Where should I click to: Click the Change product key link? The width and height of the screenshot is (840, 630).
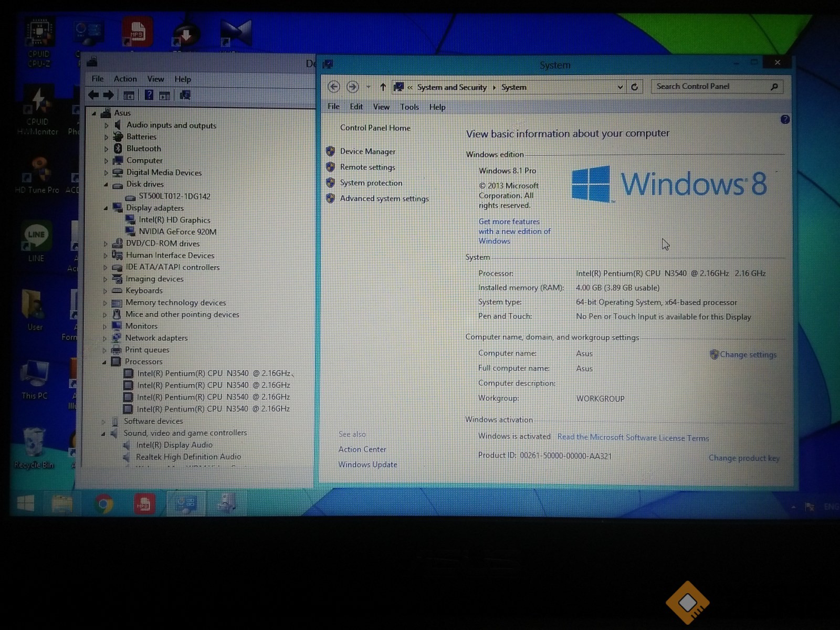click(x=743, y=458)
